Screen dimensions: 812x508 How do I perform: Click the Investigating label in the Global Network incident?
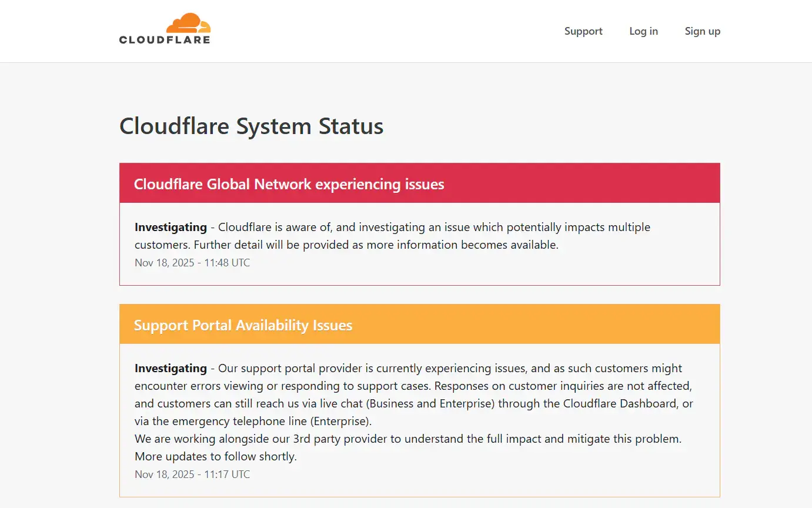170,227
